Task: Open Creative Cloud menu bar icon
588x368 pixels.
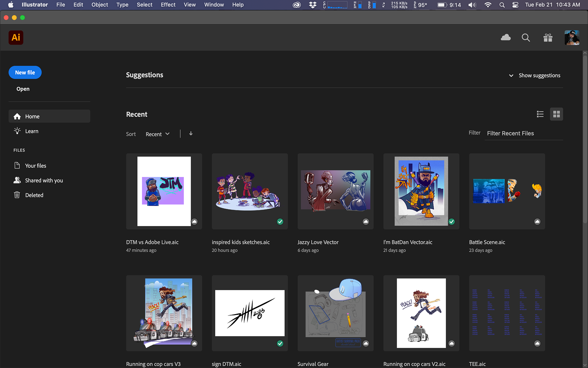Action: pos(296,5)
